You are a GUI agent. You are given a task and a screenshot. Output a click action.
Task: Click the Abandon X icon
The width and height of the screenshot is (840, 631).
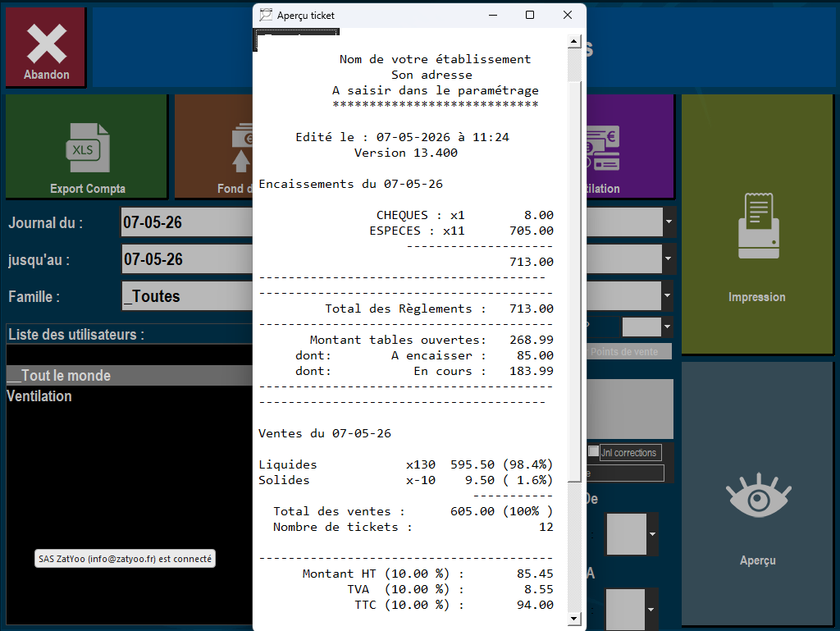click(x=47, y=44)
